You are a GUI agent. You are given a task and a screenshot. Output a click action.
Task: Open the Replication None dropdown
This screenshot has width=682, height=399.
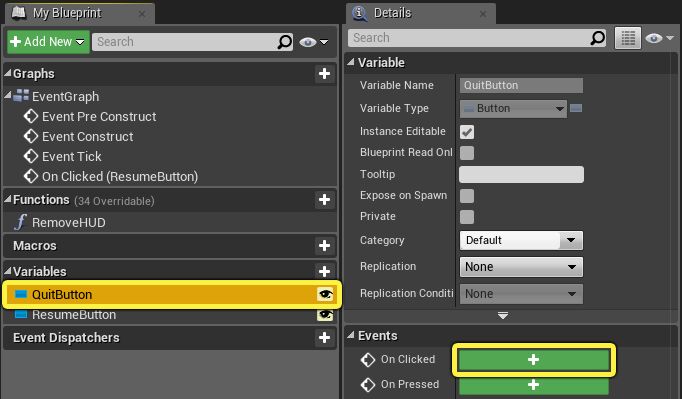(x=521, y=267)
